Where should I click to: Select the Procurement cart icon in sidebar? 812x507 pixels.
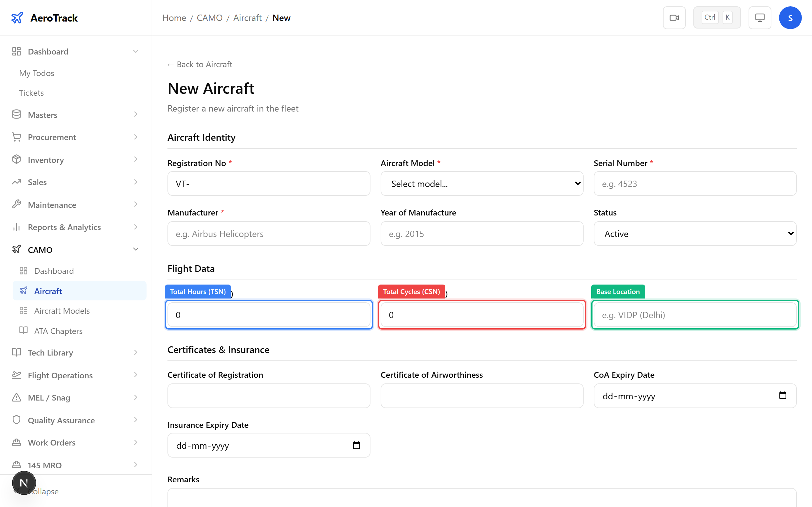pos(16,137)
